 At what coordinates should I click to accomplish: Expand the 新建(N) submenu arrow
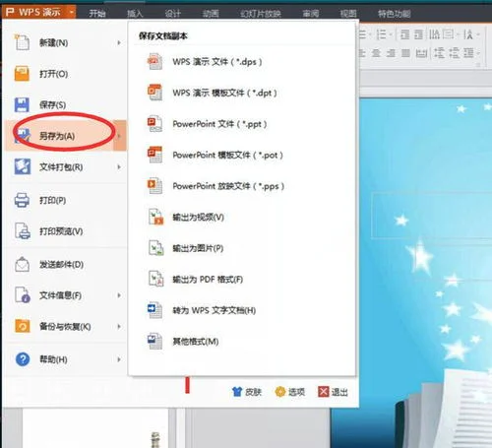(119, 42)
